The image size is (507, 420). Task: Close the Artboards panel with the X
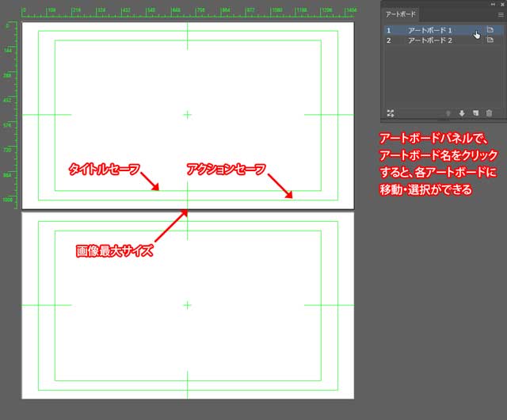[501, 4]
